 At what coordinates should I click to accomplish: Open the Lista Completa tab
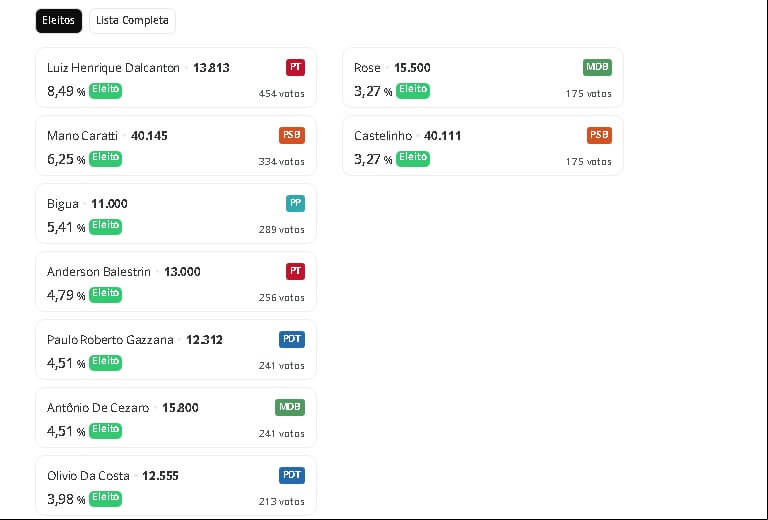coord(132,21)
